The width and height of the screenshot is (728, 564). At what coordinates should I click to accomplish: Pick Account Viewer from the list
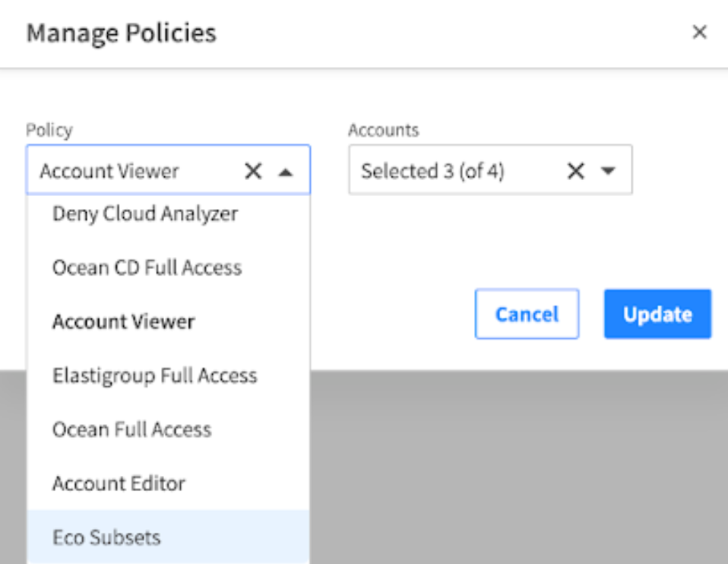[123, 322]
